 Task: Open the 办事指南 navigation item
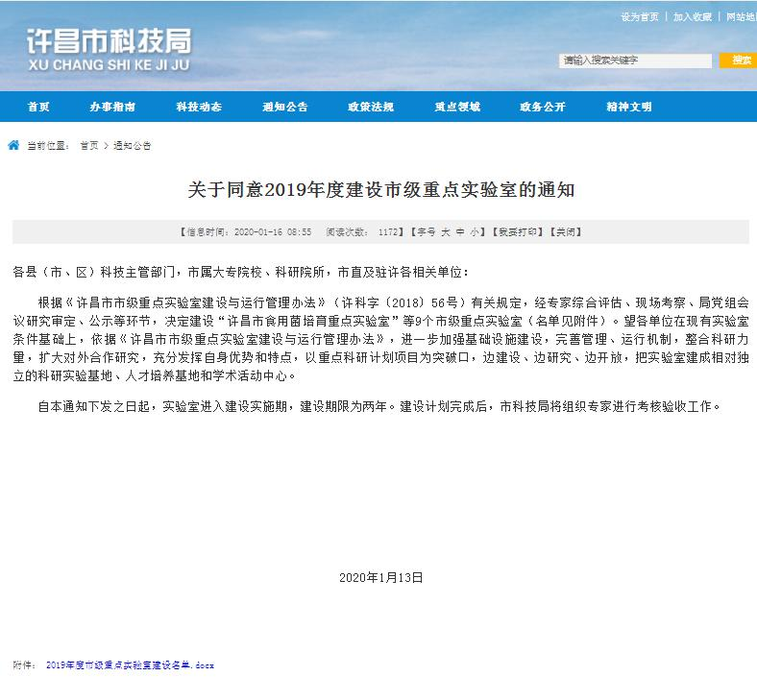pyautogui.click(x=112, y=107)
